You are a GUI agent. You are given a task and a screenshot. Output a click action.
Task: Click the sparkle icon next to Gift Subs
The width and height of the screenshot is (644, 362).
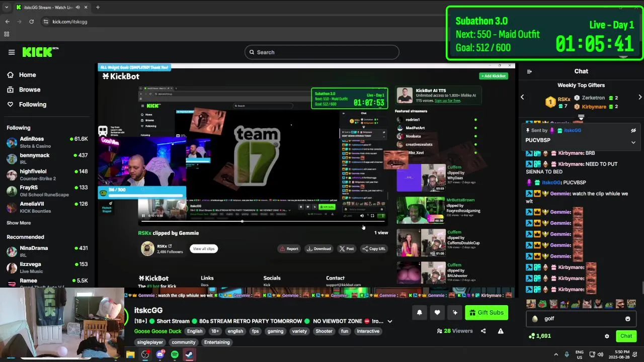(455, 313)
